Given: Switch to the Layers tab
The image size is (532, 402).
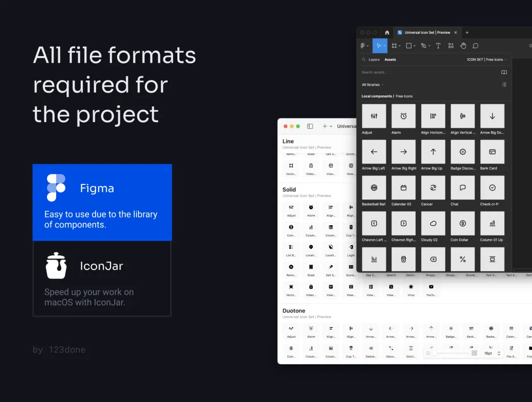Looking at the screenshot, I should [374, 59].
